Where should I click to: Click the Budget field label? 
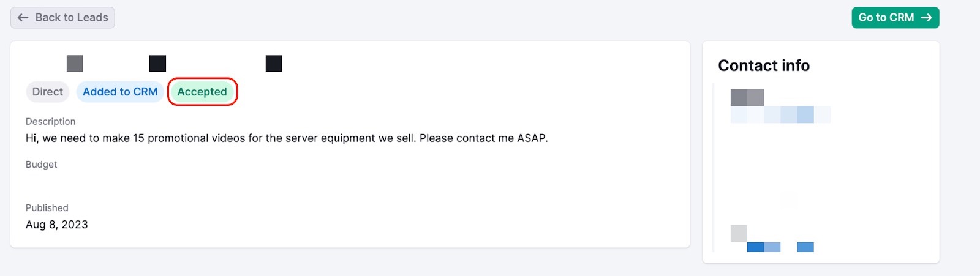41,165
